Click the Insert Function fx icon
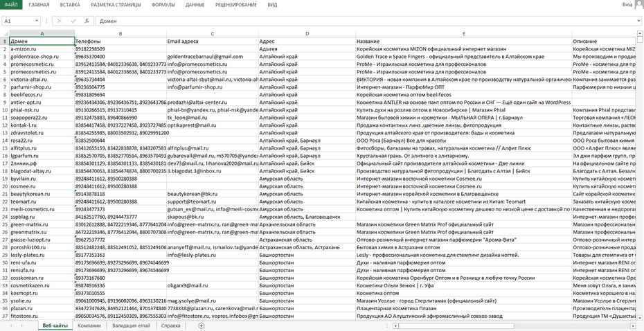The width and height of the screenshot is (644, 331). point(86,21)
